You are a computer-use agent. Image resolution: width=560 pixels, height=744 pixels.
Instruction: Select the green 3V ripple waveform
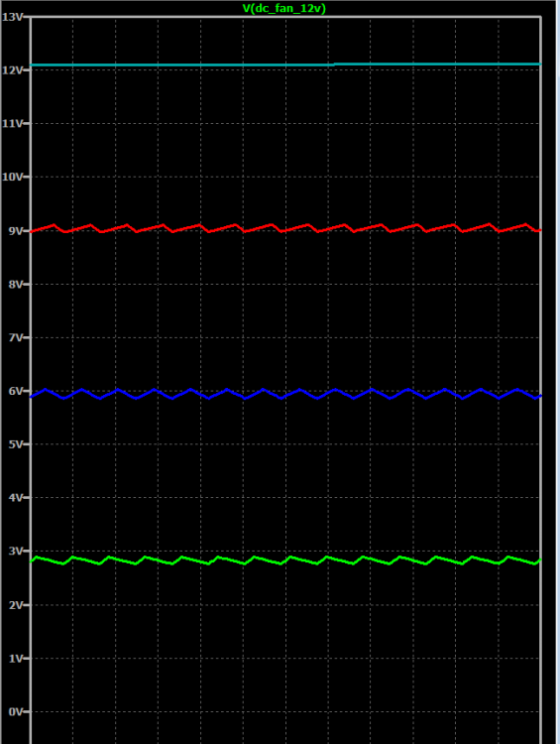pos(285,559)
